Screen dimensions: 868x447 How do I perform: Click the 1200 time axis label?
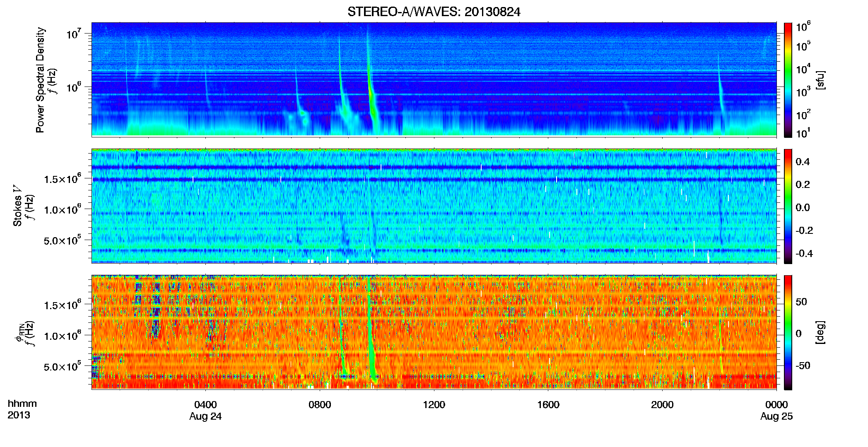pyautogui.click(x=434, y=404)
